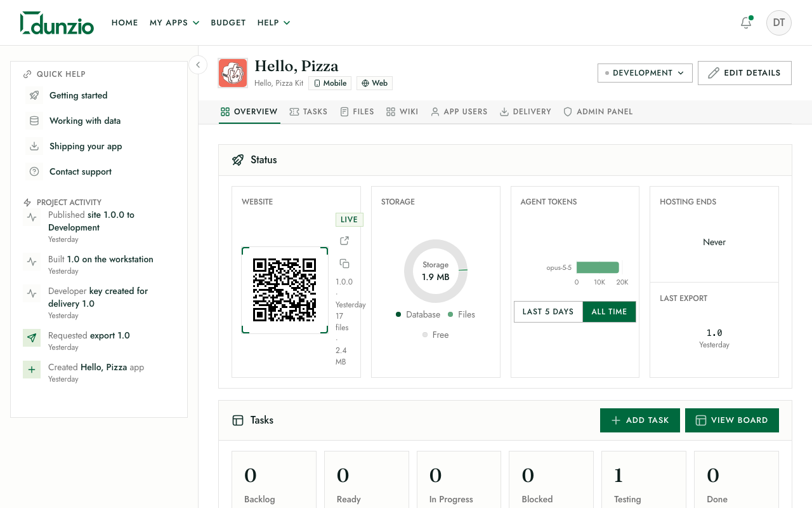Click the Published site activity icon
Image resolution: width=812 pixels, height=508 pixels.
32,217
